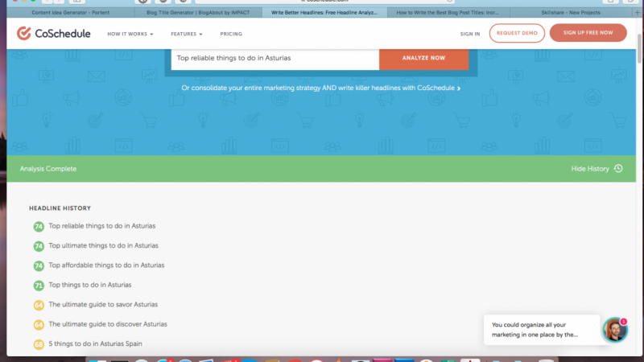Add a new browser tab
644x362 pixels.
pyautogui.click(x=637, y=13)
